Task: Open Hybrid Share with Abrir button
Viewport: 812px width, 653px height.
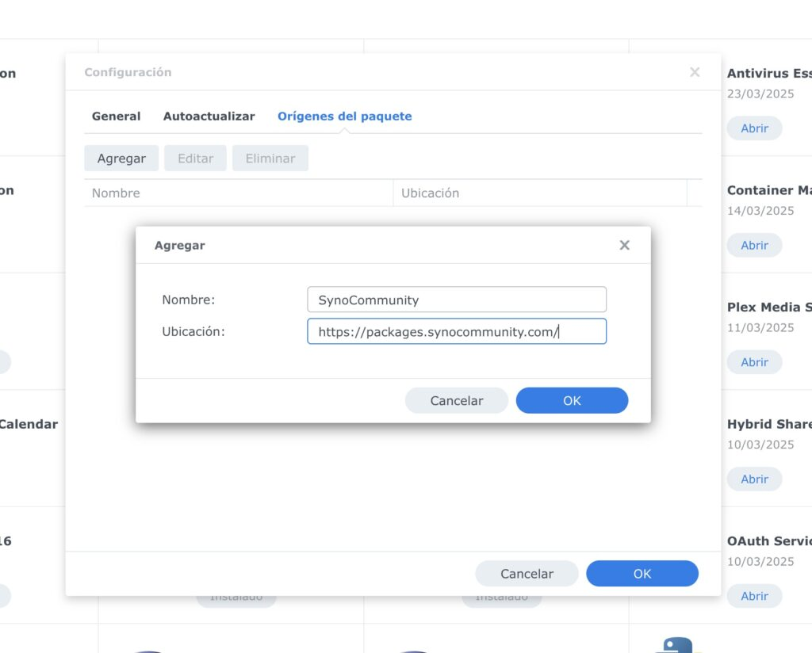Action: pos(755,479)
